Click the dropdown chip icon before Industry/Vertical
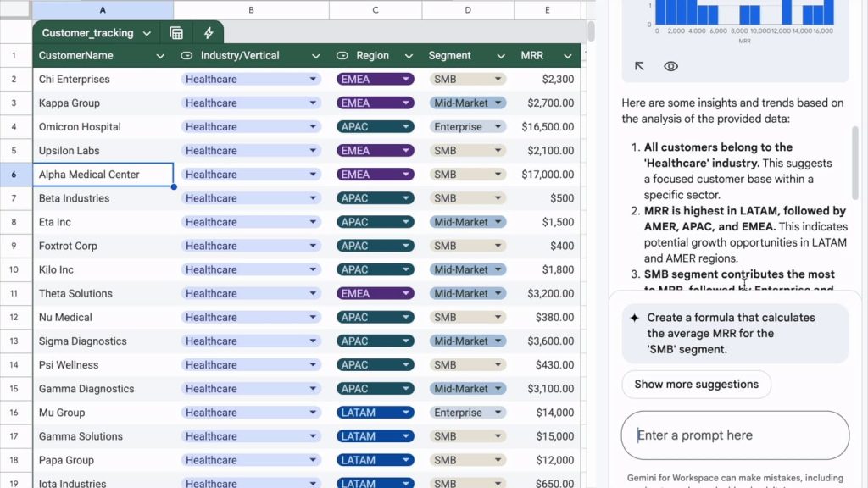Image resolution: width=868 pixels, height=488 pixels. pyautogui.click(x=187, y=56)
